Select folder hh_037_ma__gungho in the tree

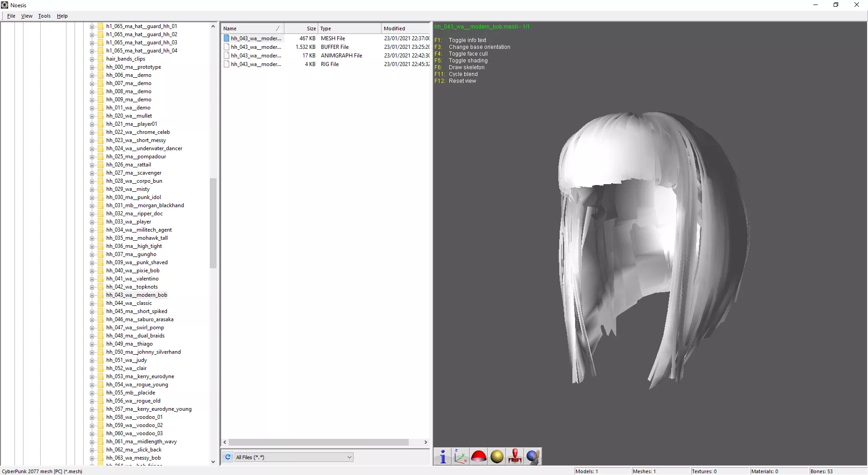pos(131,254)
